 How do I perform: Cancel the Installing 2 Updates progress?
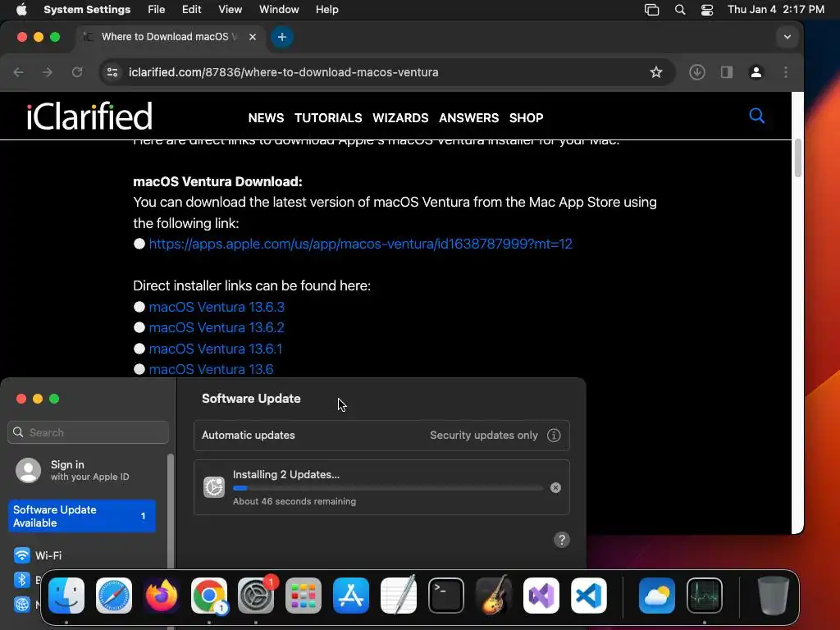555,487
